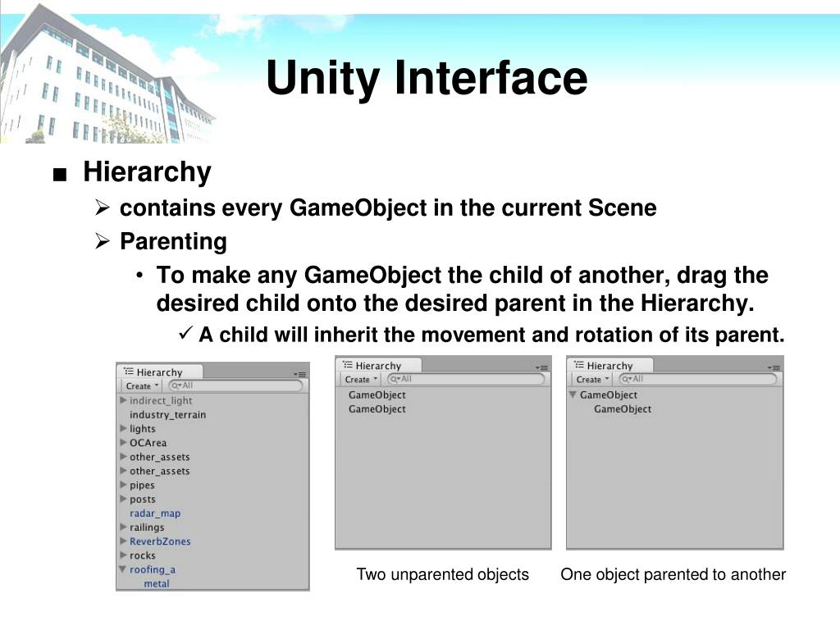Click the 'Parenting' bullet text

click(174, 242)
